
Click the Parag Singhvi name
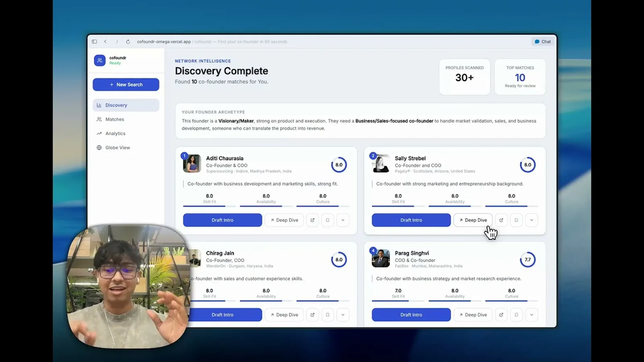[412, 253]
